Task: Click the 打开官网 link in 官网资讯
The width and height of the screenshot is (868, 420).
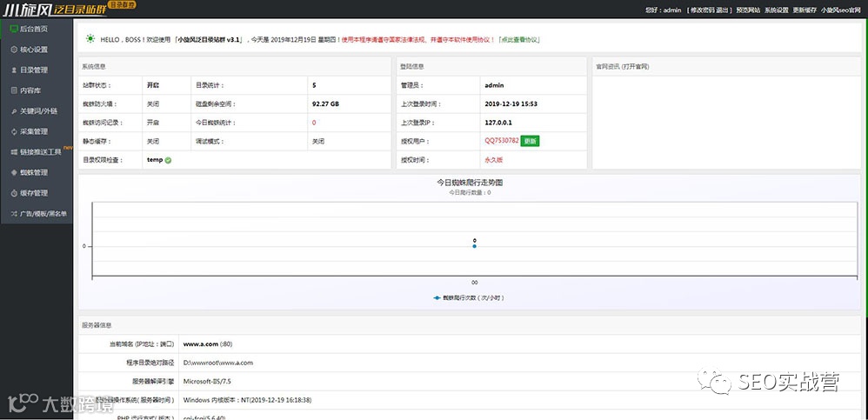Action: click(x=634, y=66)
